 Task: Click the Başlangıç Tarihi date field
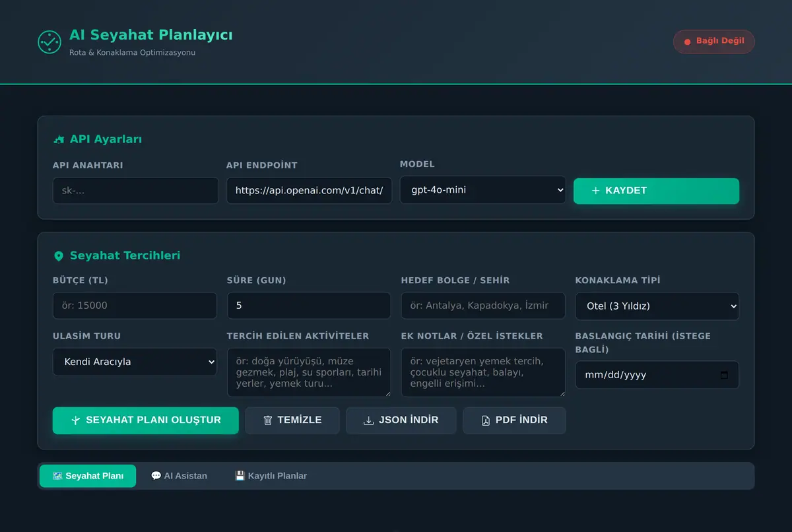point(657,375)
